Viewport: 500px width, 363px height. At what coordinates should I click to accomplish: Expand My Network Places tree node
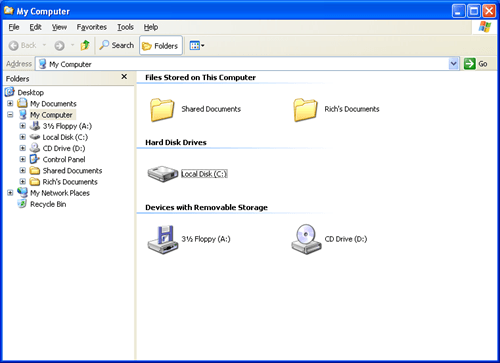pos(10,193)
